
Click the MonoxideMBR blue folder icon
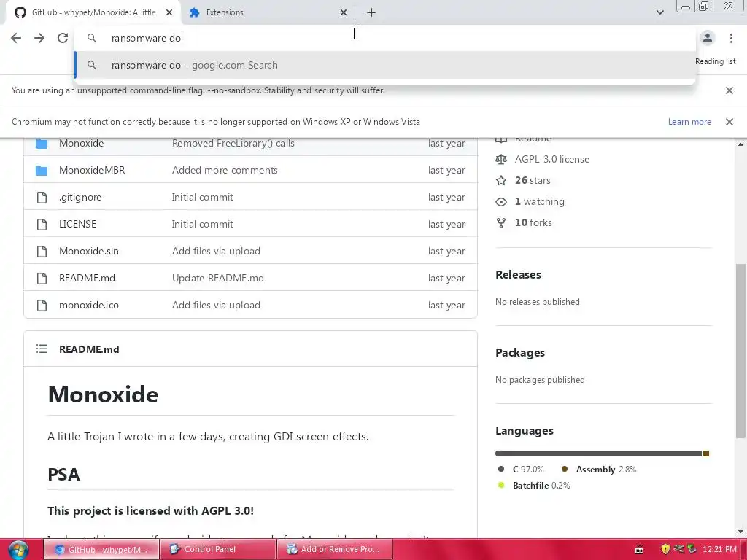pyautogui.click(x=42, y=170)
